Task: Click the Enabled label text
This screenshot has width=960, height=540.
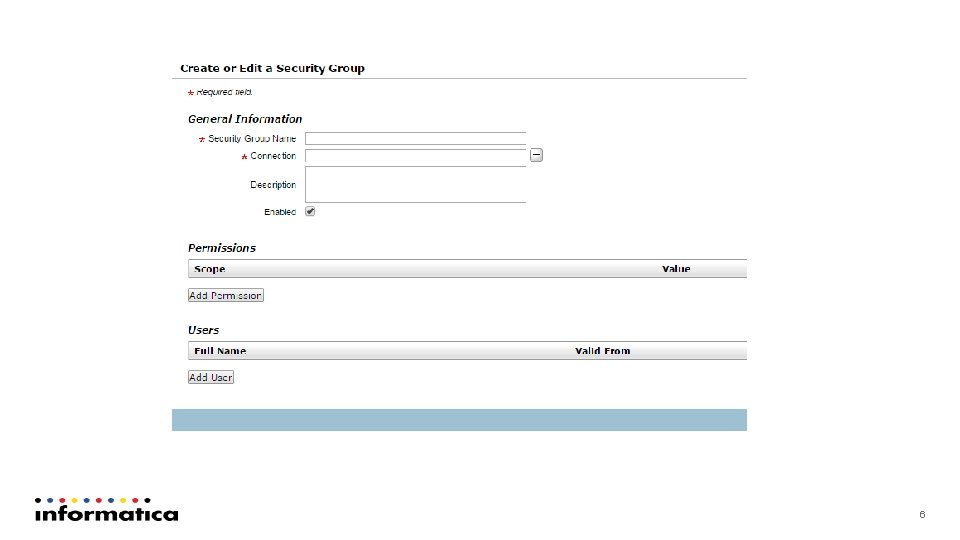Action: coord(280,212)
